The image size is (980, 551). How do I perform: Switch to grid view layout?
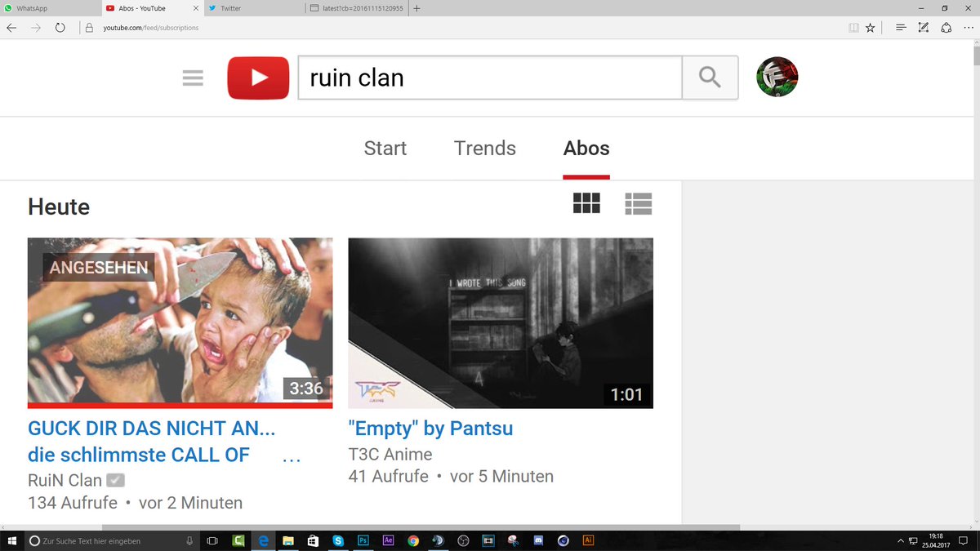coord(586,203)
